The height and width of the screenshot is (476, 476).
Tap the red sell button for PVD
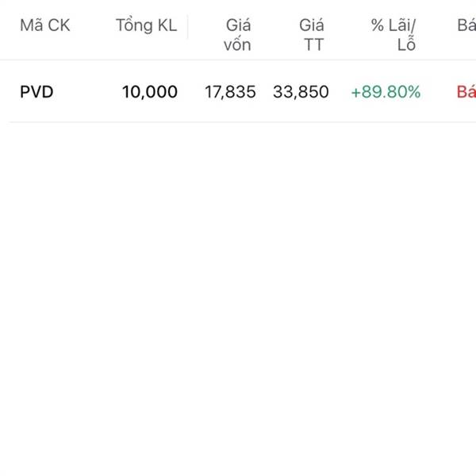(466, 92)
